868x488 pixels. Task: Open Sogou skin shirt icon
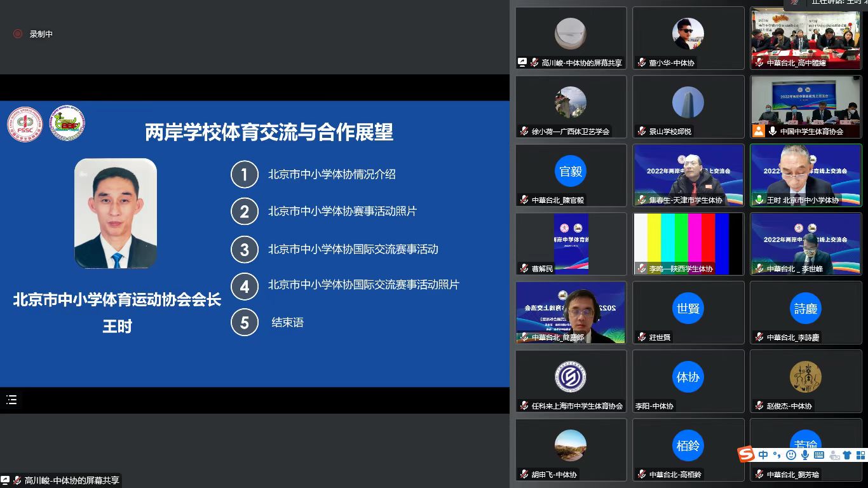tap(846, 455)
